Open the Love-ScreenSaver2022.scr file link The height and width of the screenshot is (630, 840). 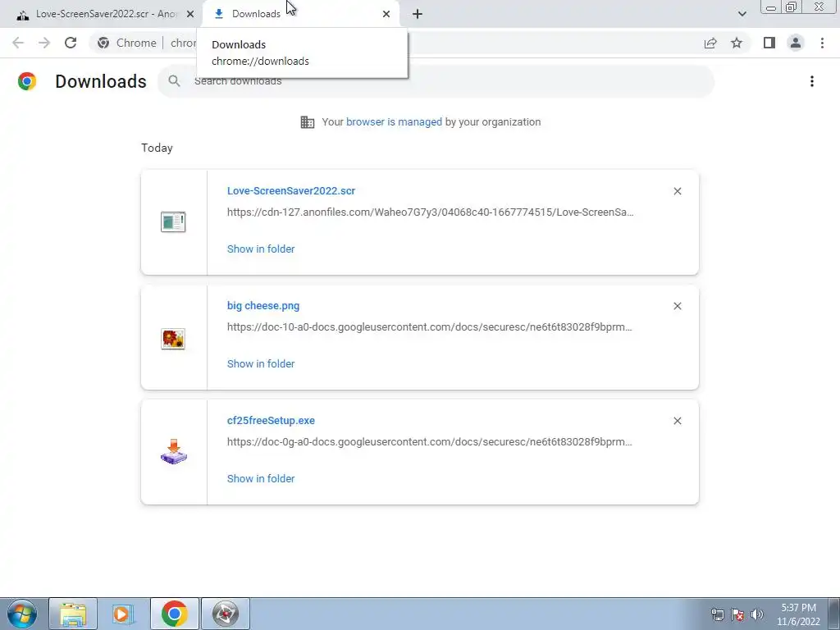tap(291, 190)
